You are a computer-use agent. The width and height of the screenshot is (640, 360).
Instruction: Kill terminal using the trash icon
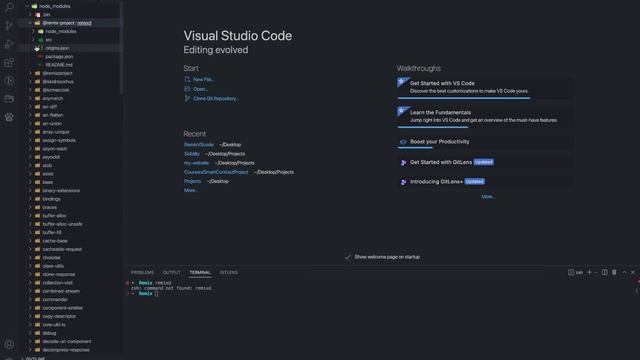pyautogui.click(x=614, y=272)
